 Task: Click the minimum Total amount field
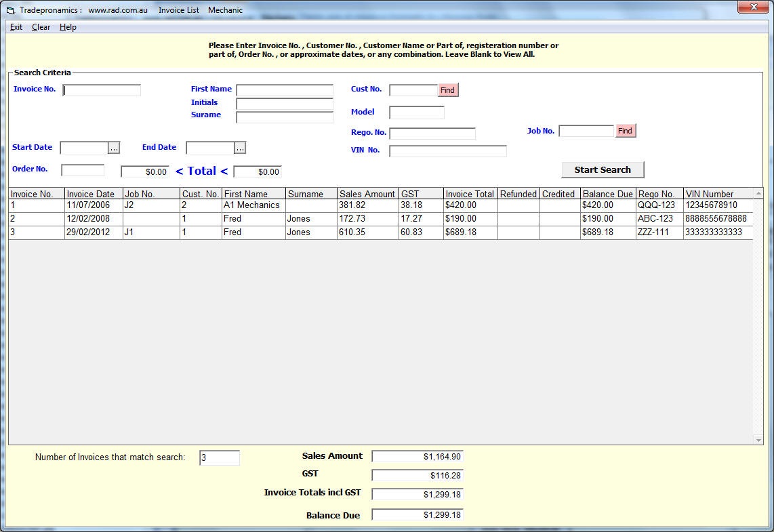tap(145, 171)
